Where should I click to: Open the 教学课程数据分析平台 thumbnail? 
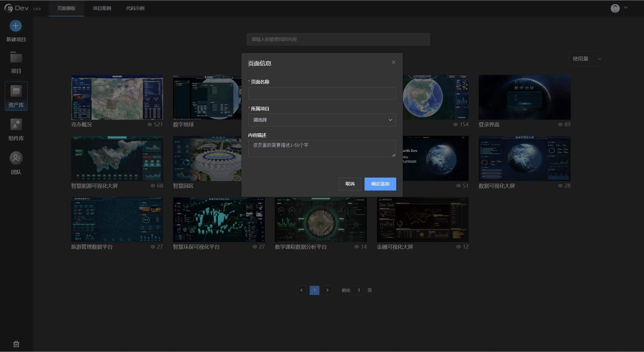pyautogui.click(x=321, y=220)
